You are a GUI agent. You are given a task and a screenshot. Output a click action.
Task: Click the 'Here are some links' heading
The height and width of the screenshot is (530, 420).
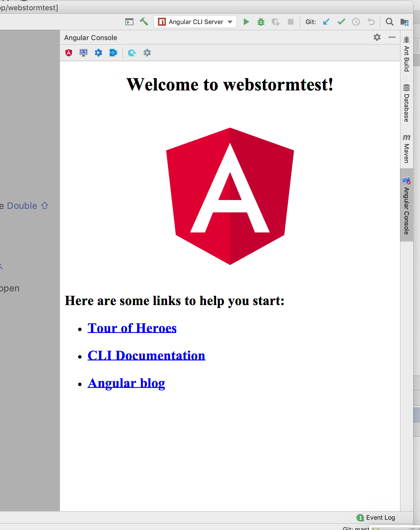click(175, 301)
